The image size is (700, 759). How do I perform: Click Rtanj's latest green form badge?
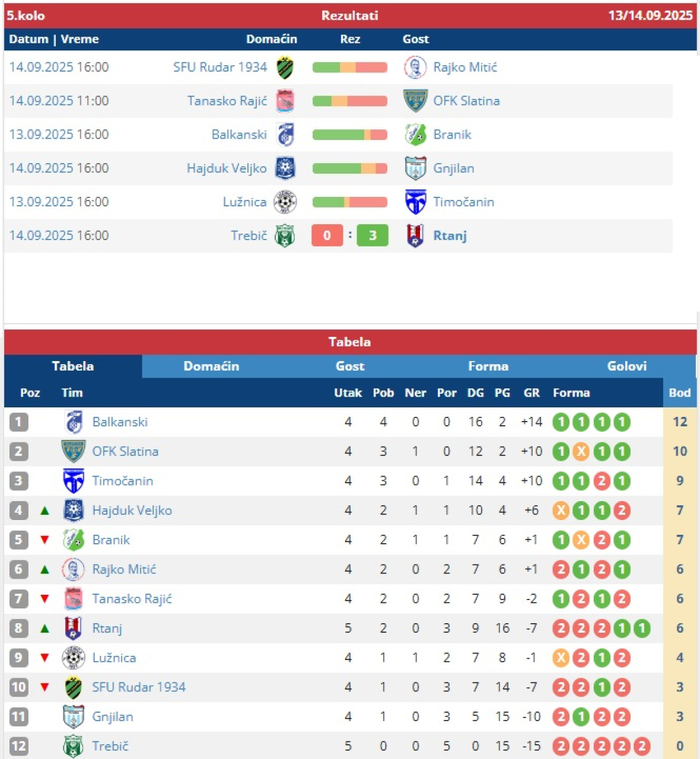tap(641, 628)
